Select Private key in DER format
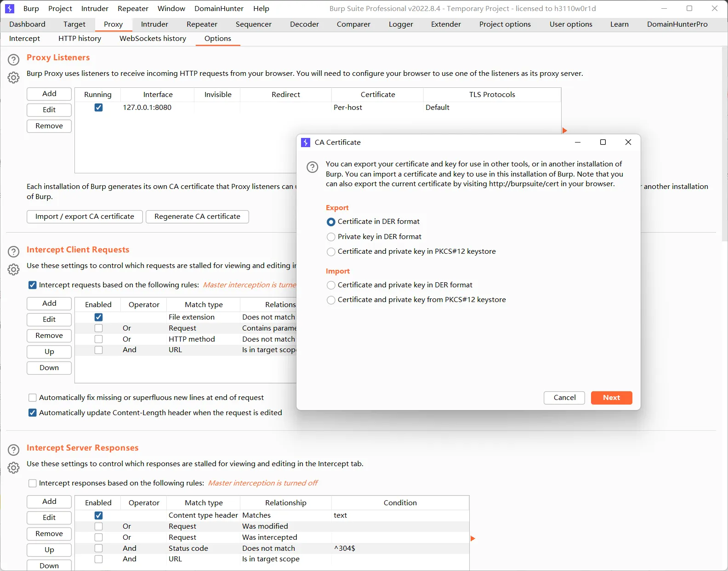Viewport: 728px width, 571px height. (x=331, y=237)
